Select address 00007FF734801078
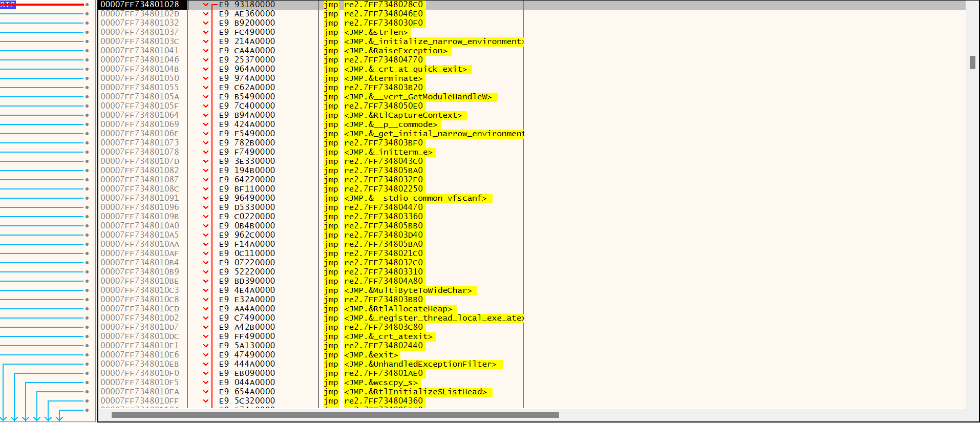This screenshot has width=980, height=423. click(140, 152)
